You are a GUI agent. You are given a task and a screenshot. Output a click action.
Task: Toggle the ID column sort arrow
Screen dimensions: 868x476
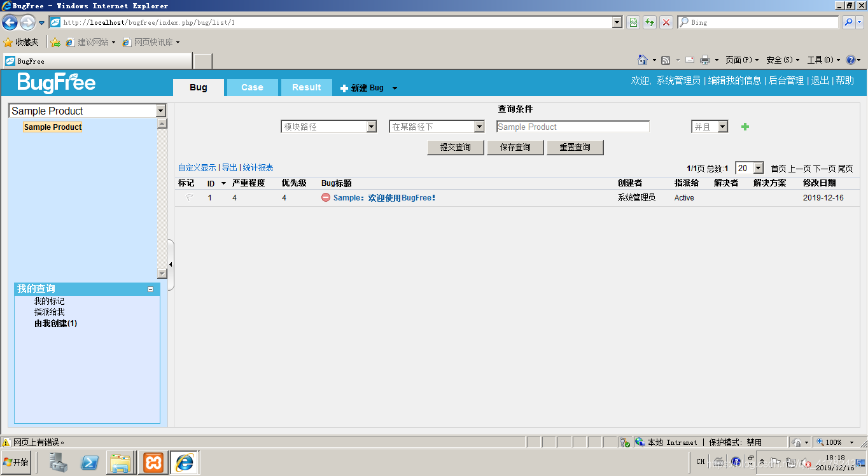(223, 183)
